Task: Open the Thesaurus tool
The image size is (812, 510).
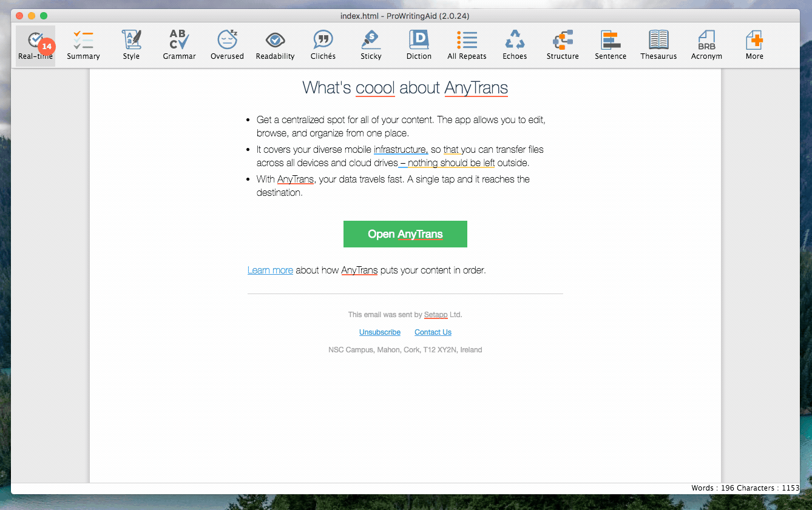Action: (658, 46)
